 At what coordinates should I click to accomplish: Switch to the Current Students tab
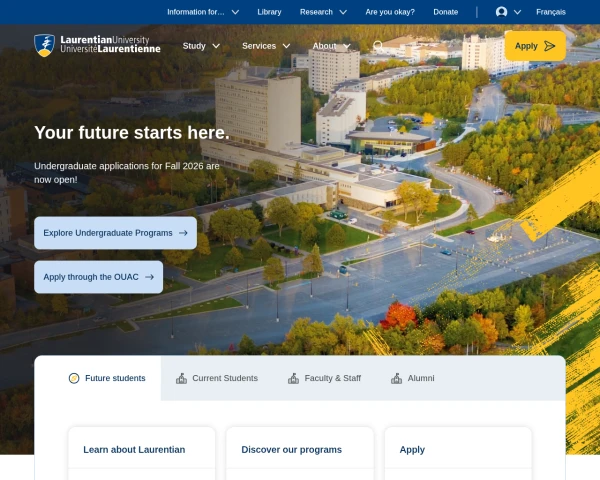217,378
